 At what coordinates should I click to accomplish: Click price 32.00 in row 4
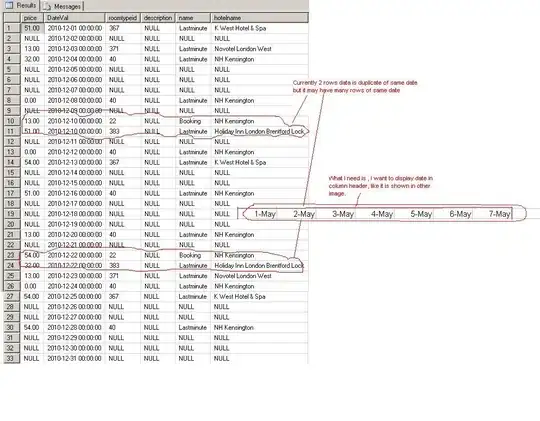32,59
